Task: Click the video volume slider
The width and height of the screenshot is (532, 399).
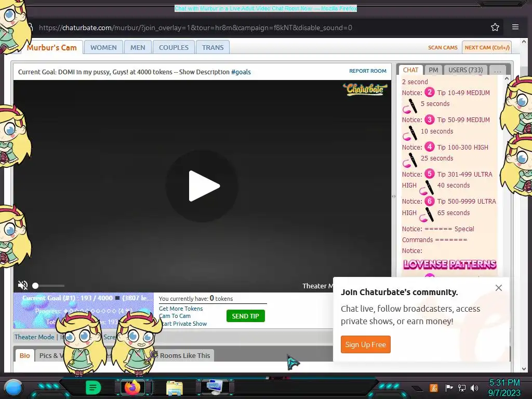Action: tap(48, 286)
